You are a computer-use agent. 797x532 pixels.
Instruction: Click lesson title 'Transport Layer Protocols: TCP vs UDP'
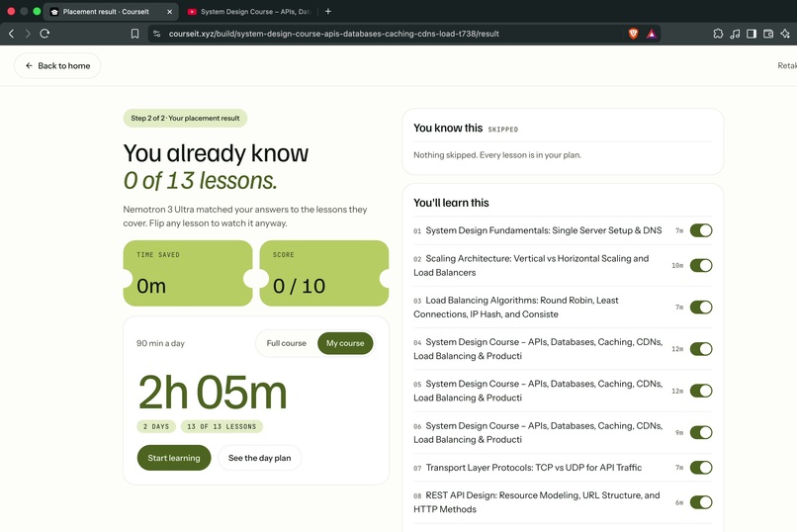pos(534,468)
